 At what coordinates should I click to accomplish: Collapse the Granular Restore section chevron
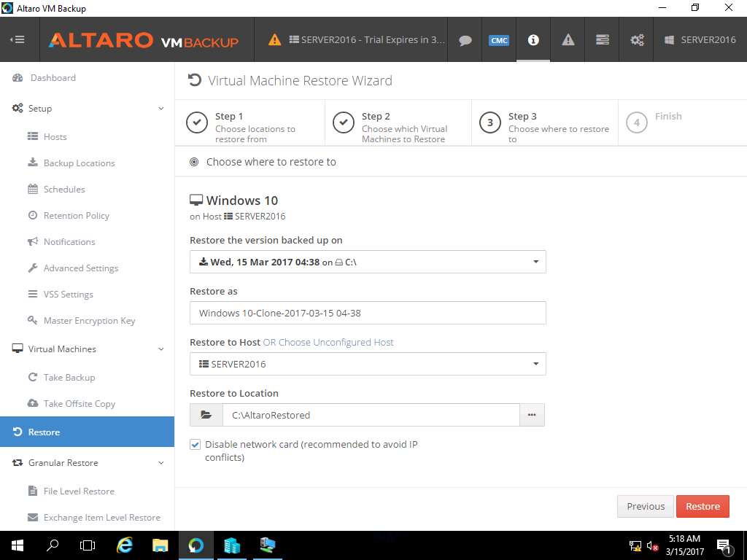tap(161, 463)
